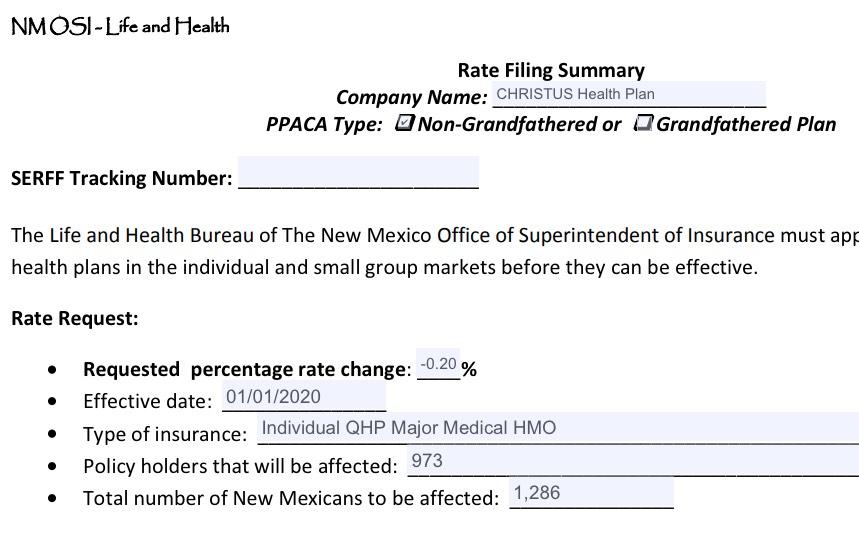The image size is (859, 534).
Task: Click the Rate Request heading
Action: point(75,318)
